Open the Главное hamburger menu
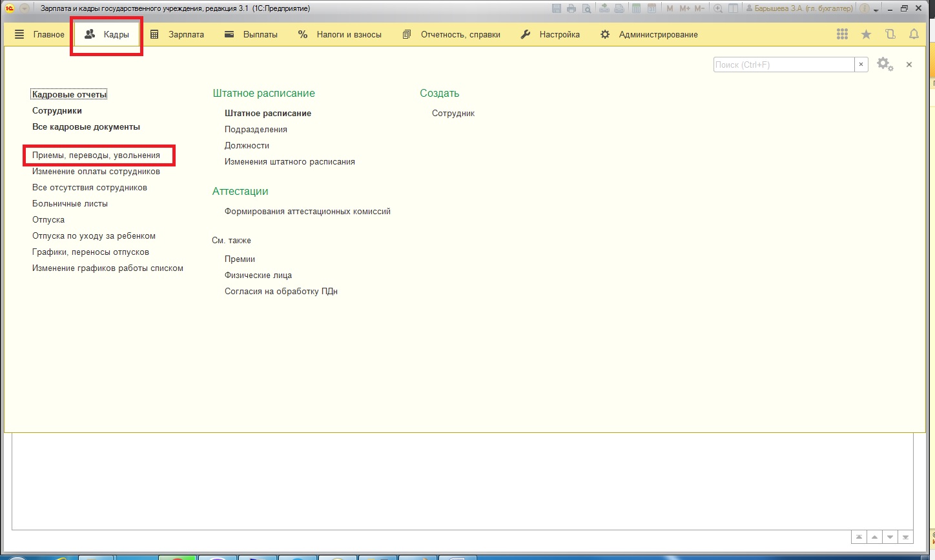The height and width of the screenshot is (560, 935). [40, 35]
